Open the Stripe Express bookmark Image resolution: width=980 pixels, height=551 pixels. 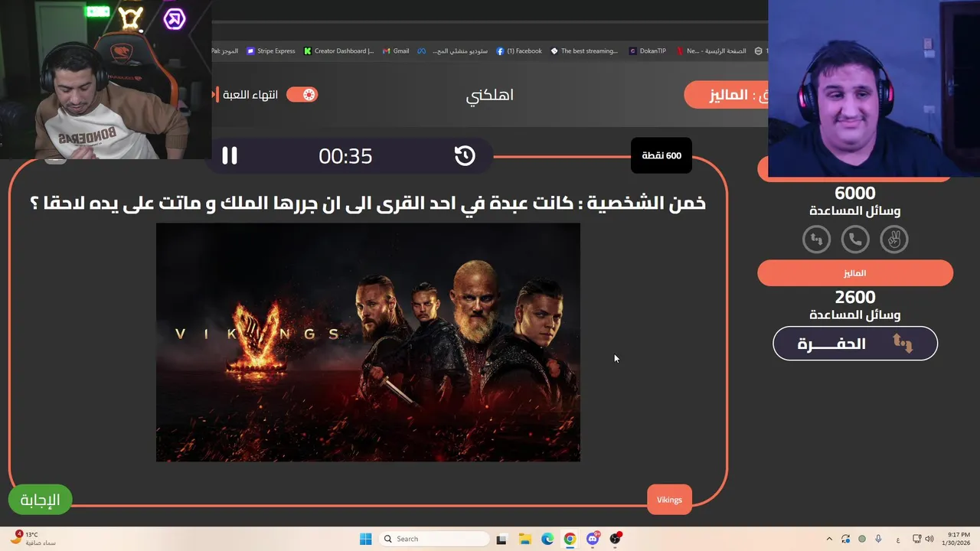click(270, 51)
